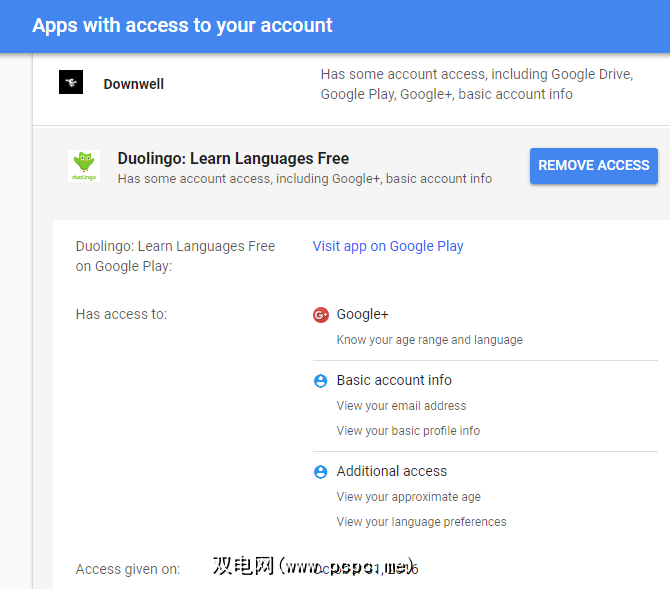Click Duolingo's 'Has some account access' subtitle

305,179
